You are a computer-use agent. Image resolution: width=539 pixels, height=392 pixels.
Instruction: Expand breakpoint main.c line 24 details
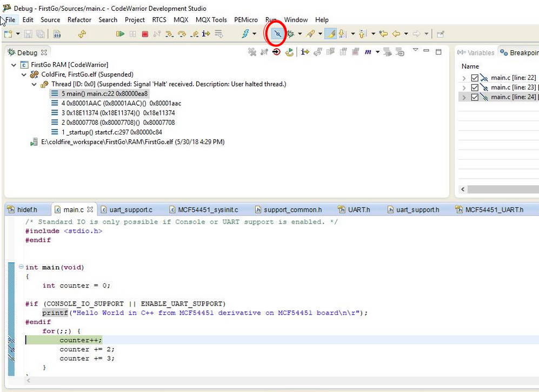click(464, 97)
